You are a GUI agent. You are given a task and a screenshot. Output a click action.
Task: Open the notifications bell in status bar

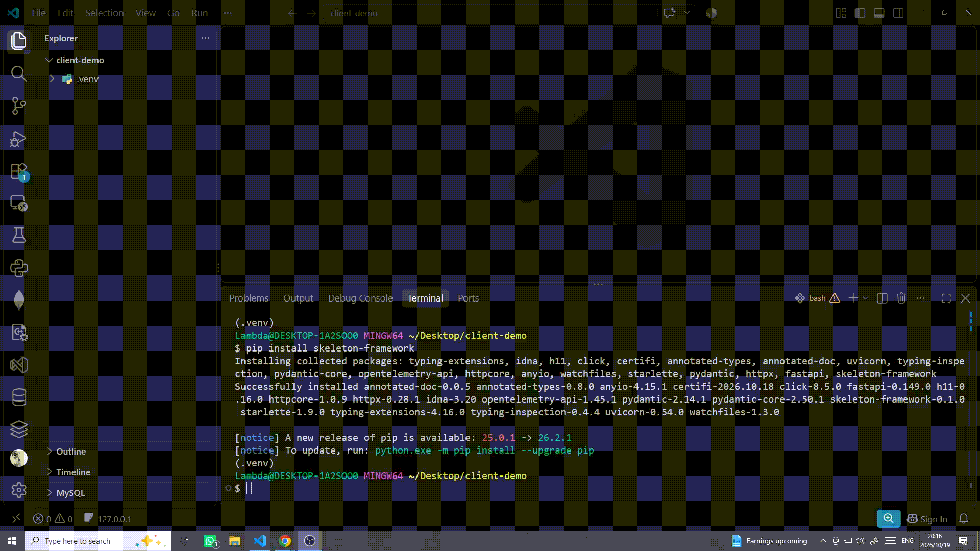pos(963,519)
